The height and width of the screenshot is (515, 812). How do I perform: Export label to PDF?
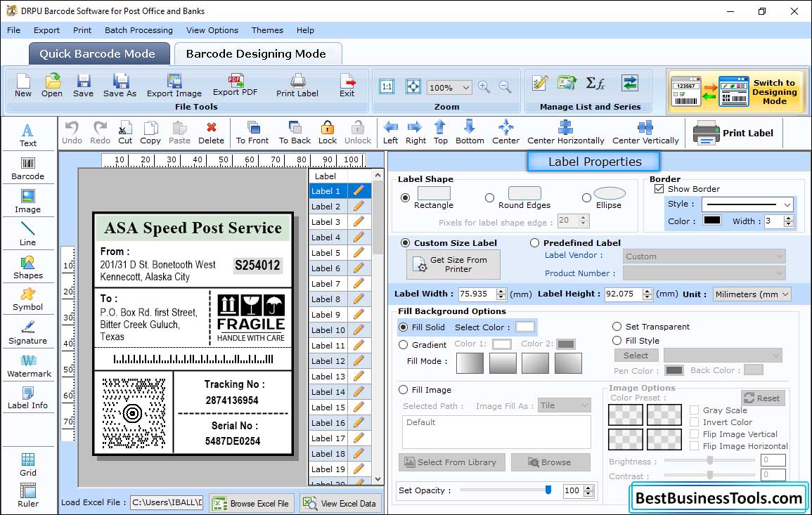235,85
